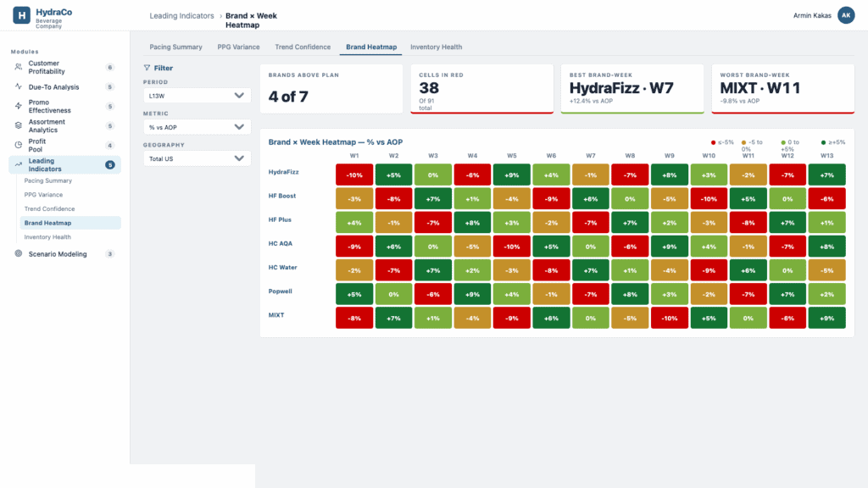Click the HydraFizz W1 cell -10%
Image resolution: width=868 pixels, height=488 pixels.
[354, 175]
